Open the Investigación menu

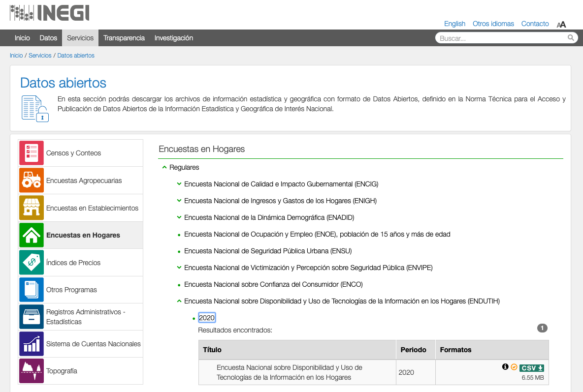(x=174, y=38)
